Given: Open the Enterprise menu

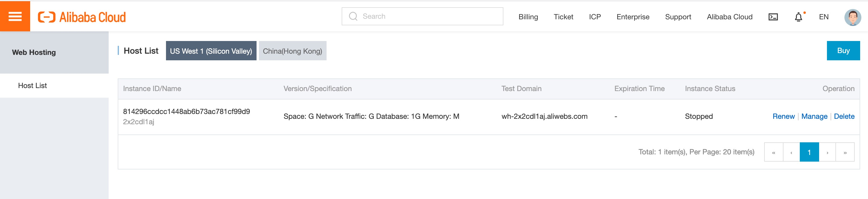Looking at the screenshot, I should [633, 17].
